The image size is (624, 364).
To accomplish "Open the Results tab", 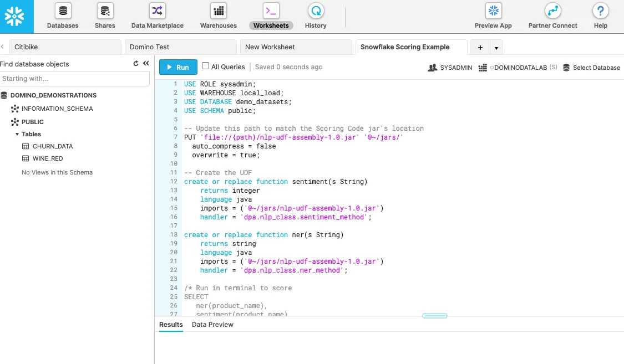I will [x=171, y=325].
